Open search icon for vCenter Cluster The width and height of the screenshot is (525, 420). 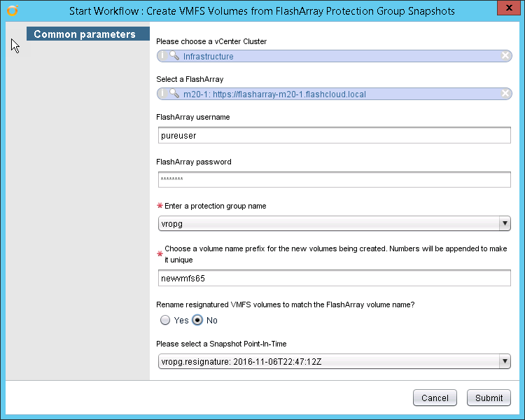174,55
